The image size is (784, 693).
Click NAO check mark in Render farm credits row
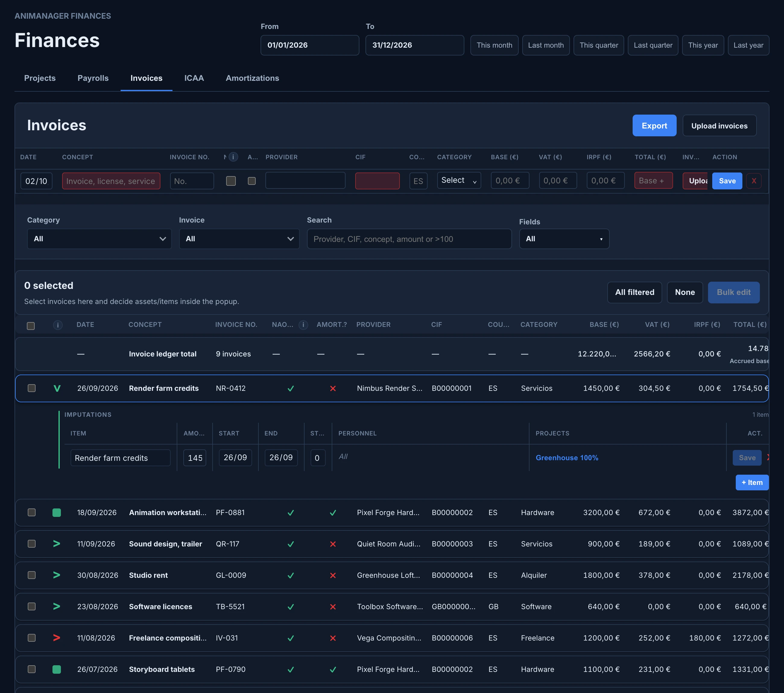291,388
